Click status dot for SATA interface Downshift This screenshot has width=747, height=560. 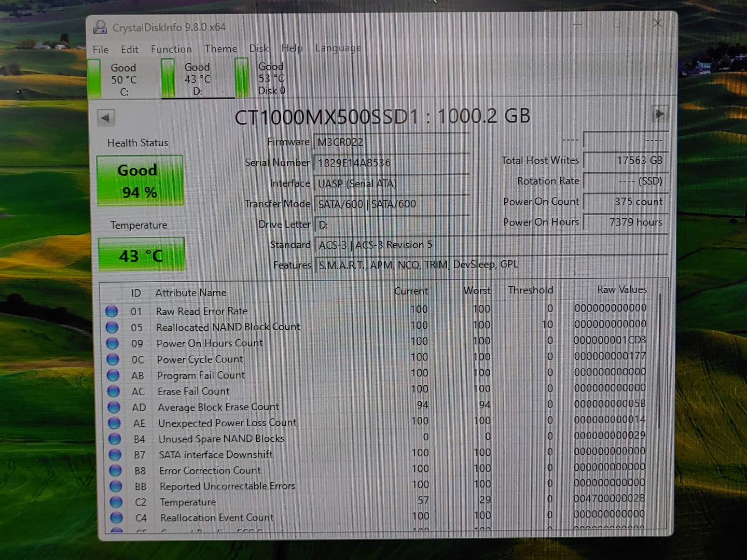[115, 455]
